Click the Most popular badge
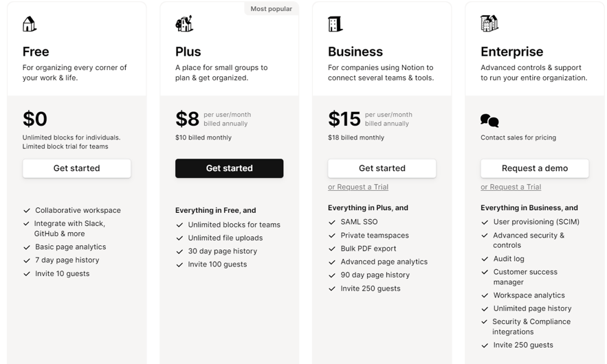 (271, 8)
